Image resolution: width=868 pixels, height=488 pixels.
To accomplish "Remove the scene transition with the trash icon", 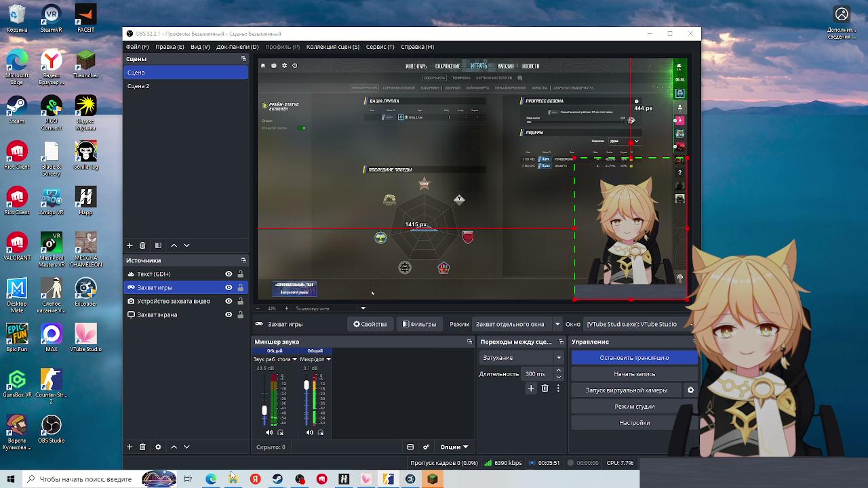I will click(545, 388).
